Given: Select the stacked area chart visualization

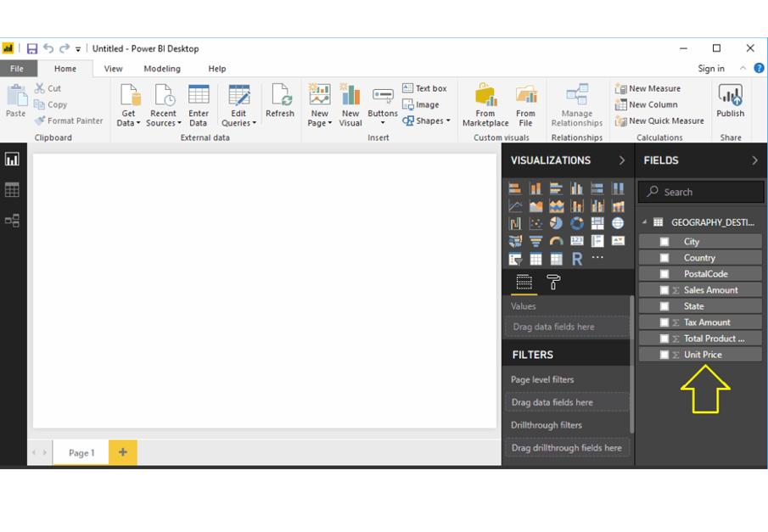Looking at the screenshot, I should pyautogui.click(x=557, y=206).
